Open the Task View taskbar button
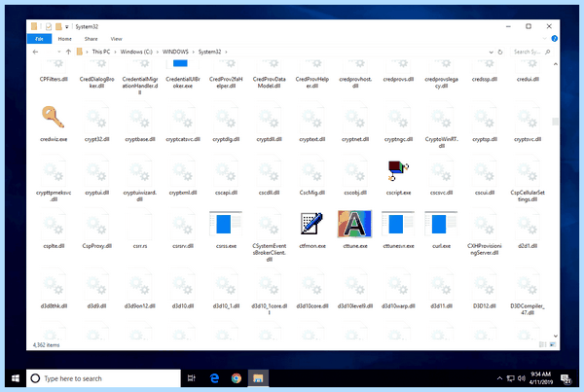 192,378
